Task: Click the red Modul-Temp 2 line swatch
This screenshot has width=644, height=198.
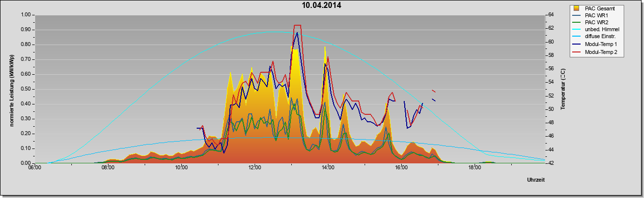Action: coord(577,52)
